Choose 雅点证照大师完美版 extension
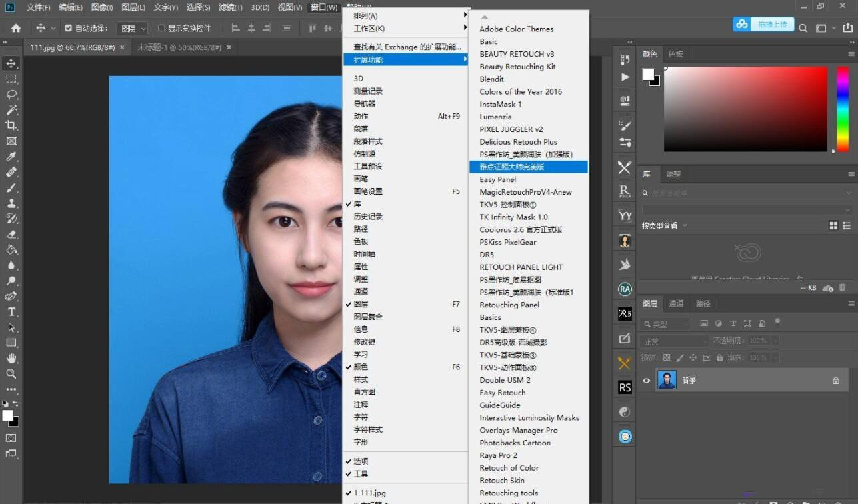 [x=529, y=167]
